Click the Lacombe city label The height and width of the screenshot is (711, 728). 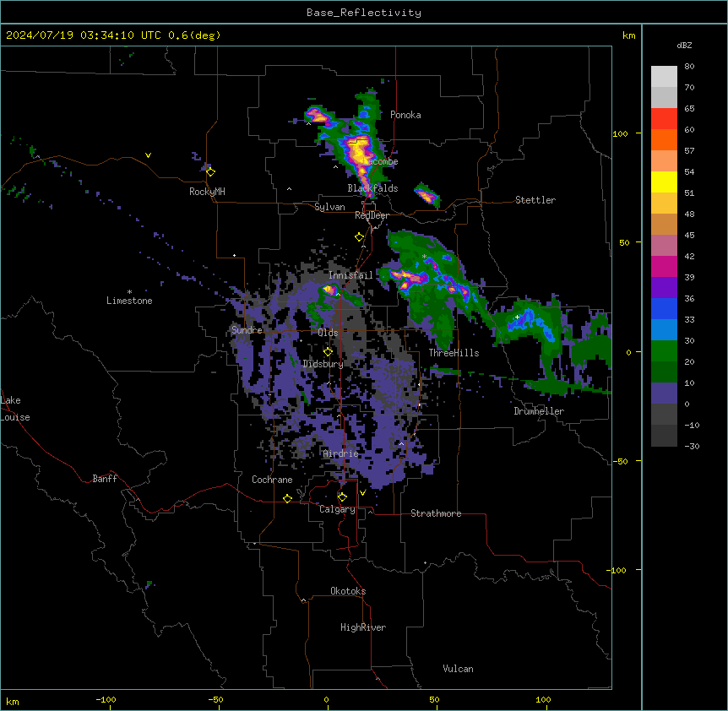pos(380,161)
